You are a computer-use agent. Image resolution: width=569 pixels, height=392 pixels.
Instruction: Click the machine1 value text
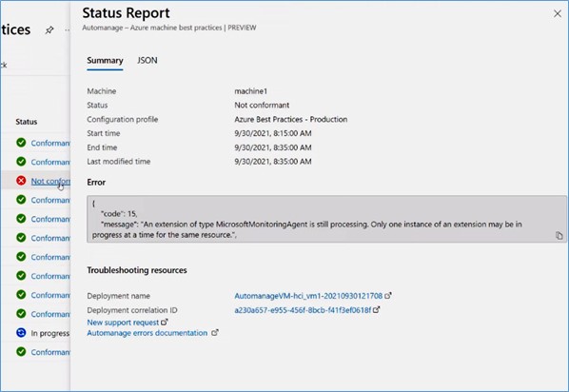click(251, 91)
